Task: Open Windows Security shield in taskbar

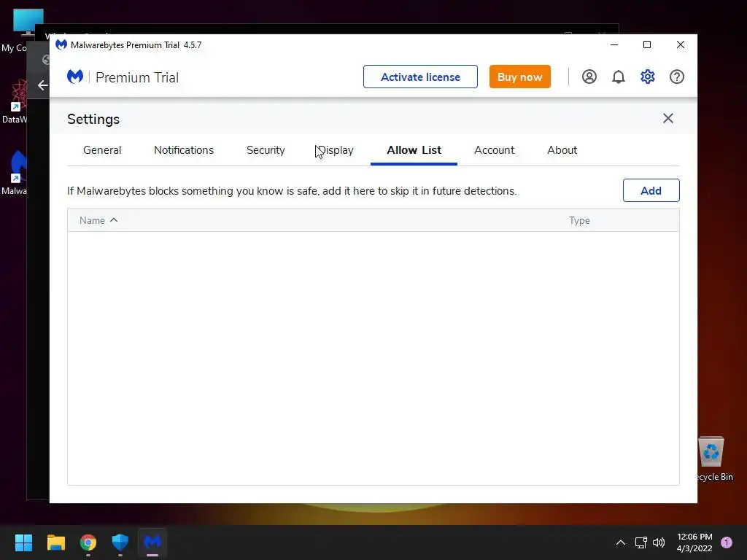Action: click(120, 542)
